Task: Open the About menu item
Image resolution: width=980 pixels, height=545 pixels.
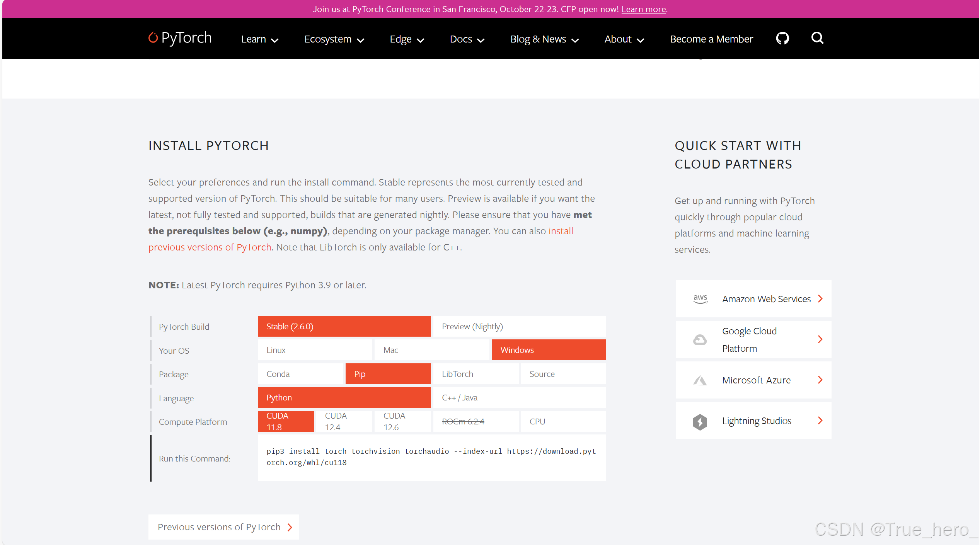Action: tap(624, 39)
